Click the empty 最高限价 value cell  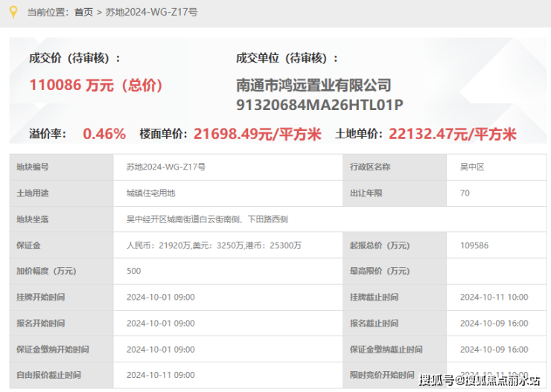point(496,271)
